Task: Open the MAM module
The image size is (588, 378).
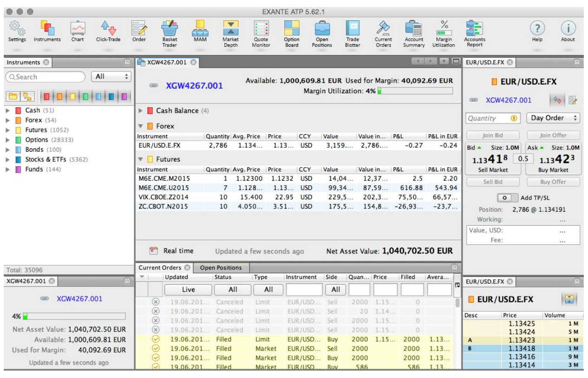Action: [200, 32]
